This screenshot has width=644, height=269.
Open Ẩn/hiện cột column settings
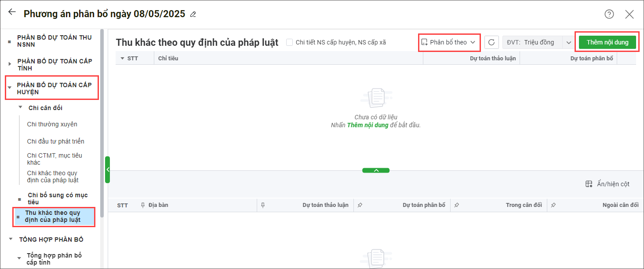(608, 184)
